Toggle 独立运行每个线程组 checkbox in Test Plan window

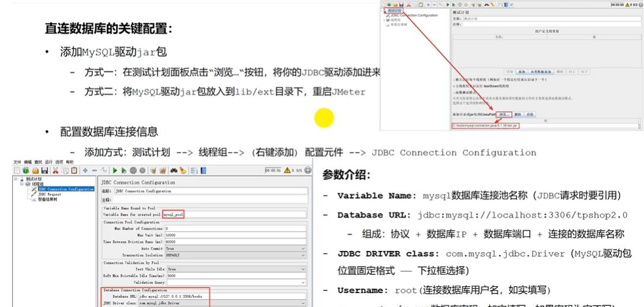point(454,79)
